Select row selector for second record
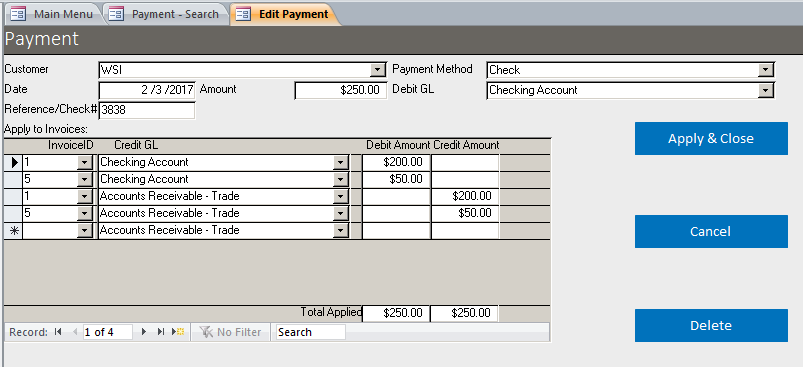 (14, 180)
